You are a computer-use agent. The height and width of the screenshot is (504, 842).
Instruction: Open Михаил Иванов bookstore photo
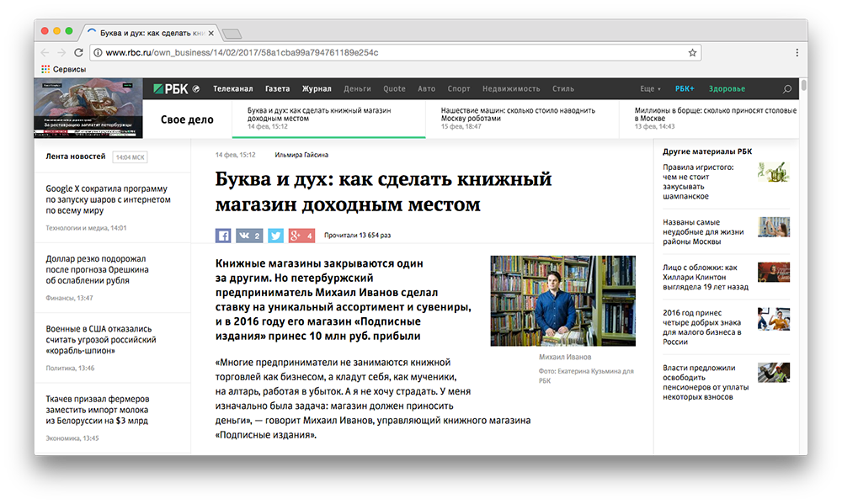click(x=562, y=300)
